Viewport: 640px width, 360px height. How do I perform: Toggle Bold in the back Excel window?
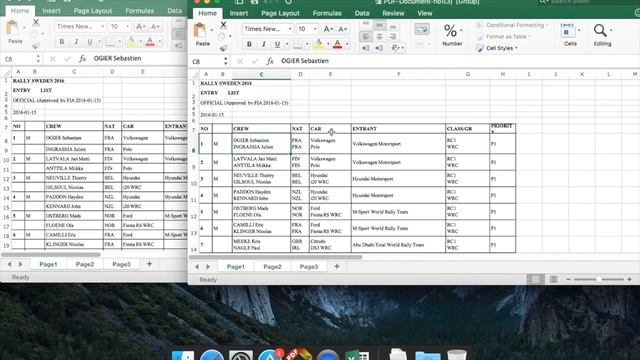click(x=62, y=42)
